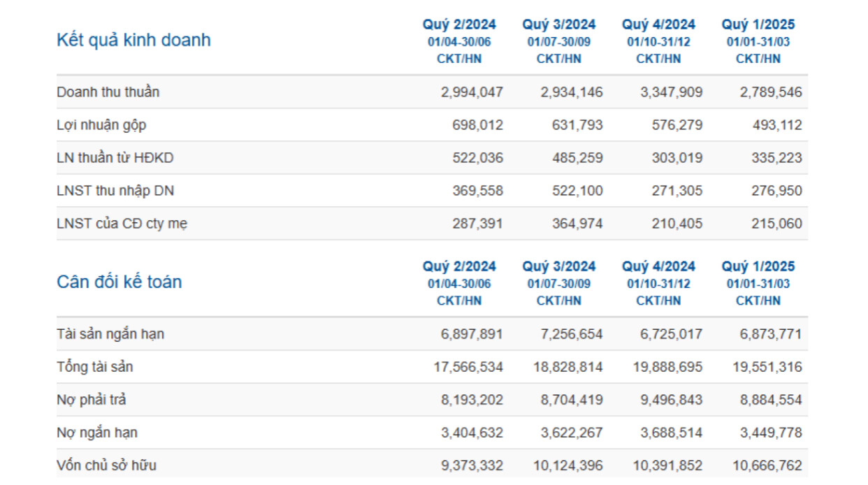Select Quý 4/2024 header in Cân đối kế toán
The width and height of the screenshot is (868, 485).
(658, 267)
